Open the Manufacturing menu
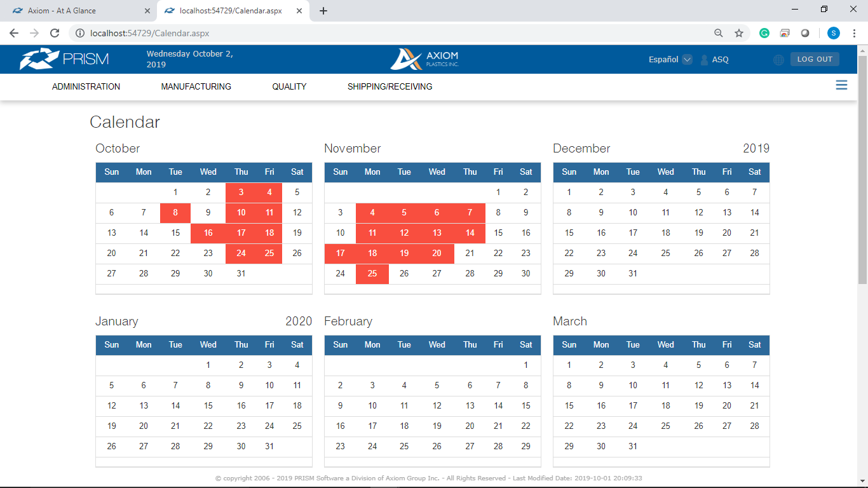Viewport: 868px width, 488px height. (x=196, y=86)
